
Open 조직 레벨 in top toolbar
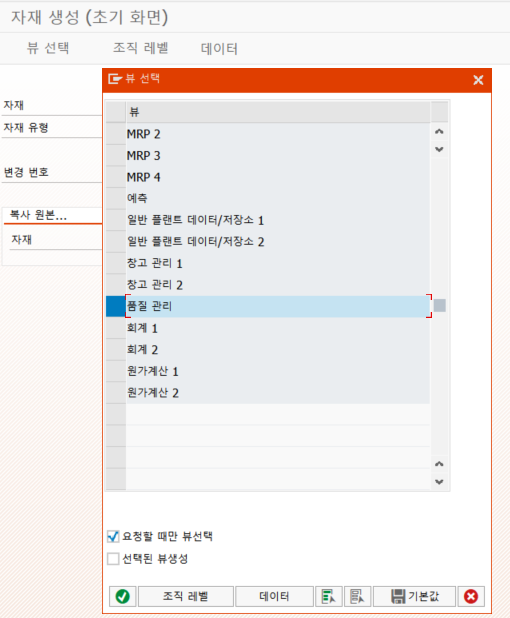point(141,48)
